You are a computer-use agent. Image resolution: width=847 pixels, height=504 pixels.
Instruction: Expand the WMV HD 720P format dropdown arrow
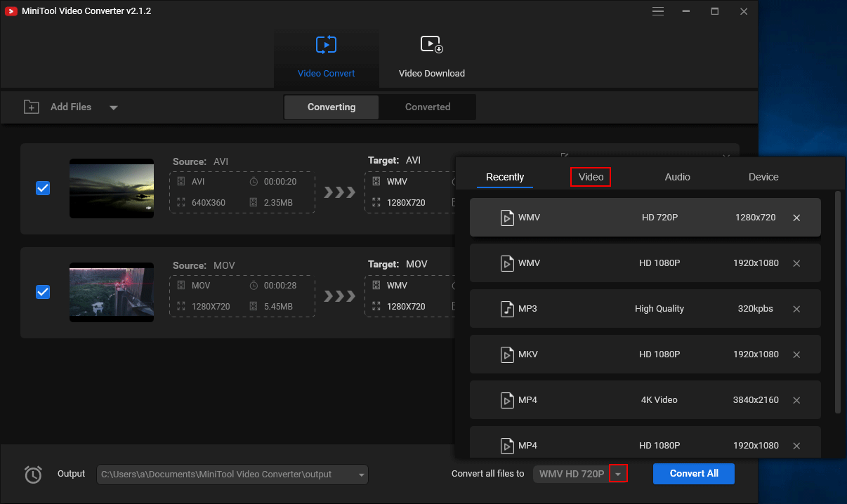coord(618,474)
